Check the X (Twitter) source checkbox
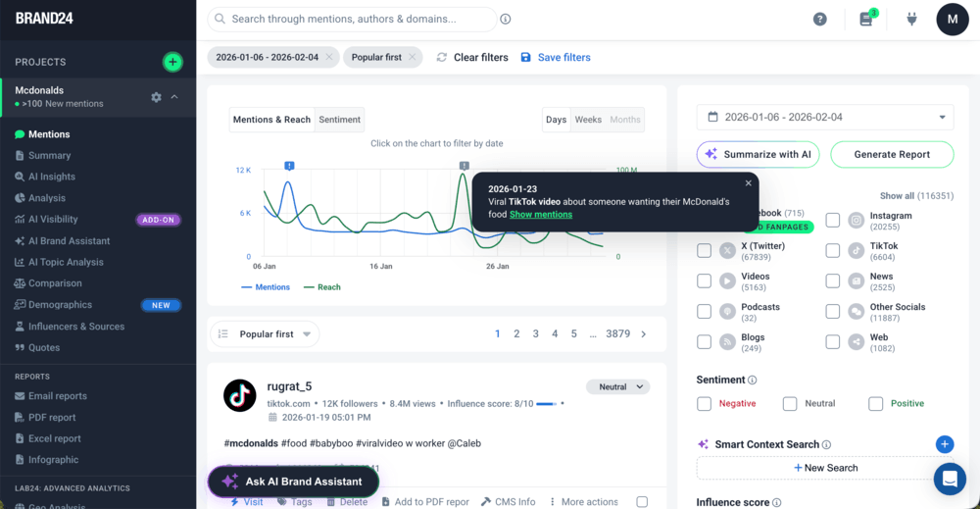 [x=705, y=251]
